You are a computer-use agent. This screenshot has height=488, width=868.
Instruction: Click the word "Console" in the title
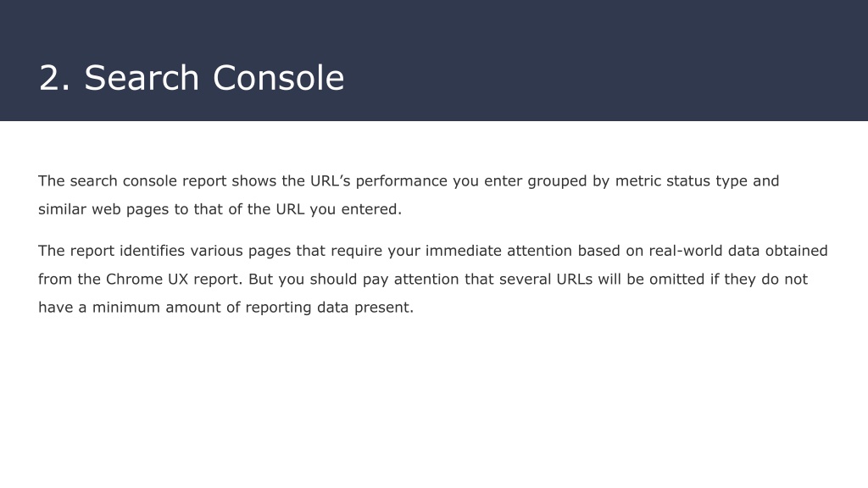pos(278,77)
